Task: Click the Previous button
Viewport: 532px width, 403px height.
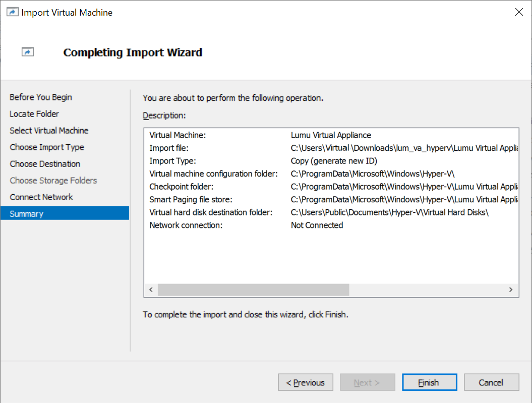Action: (305, 382)
